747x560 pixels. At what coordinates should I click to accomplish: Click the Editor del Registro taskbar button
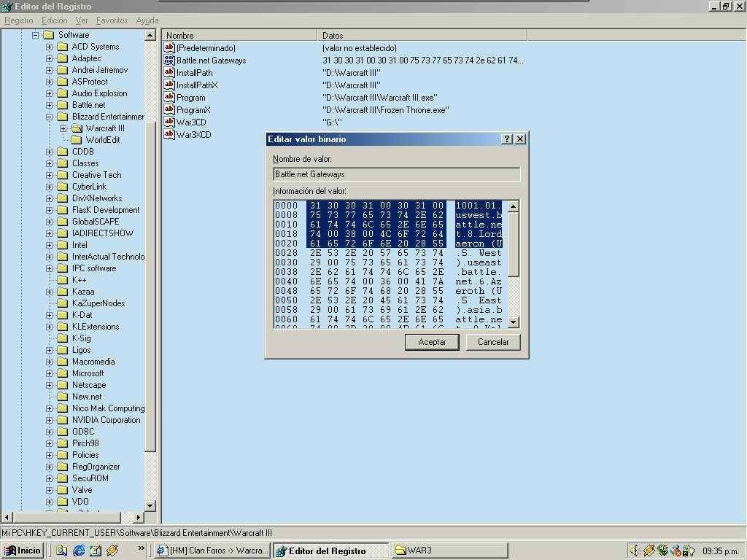pos(332,551)
